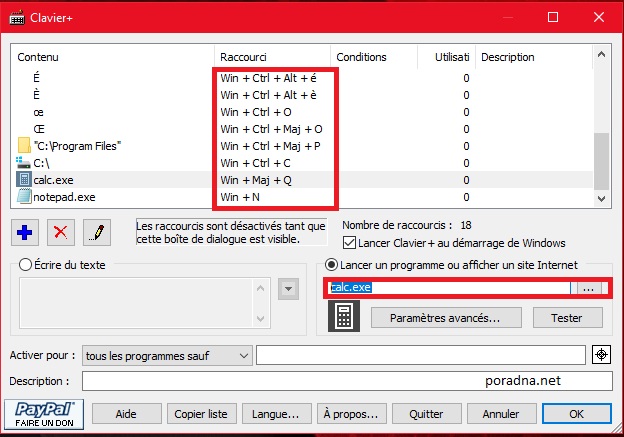
Task: Click the notepad.exe row notepad icon
Action: click(x=24, y=197)
